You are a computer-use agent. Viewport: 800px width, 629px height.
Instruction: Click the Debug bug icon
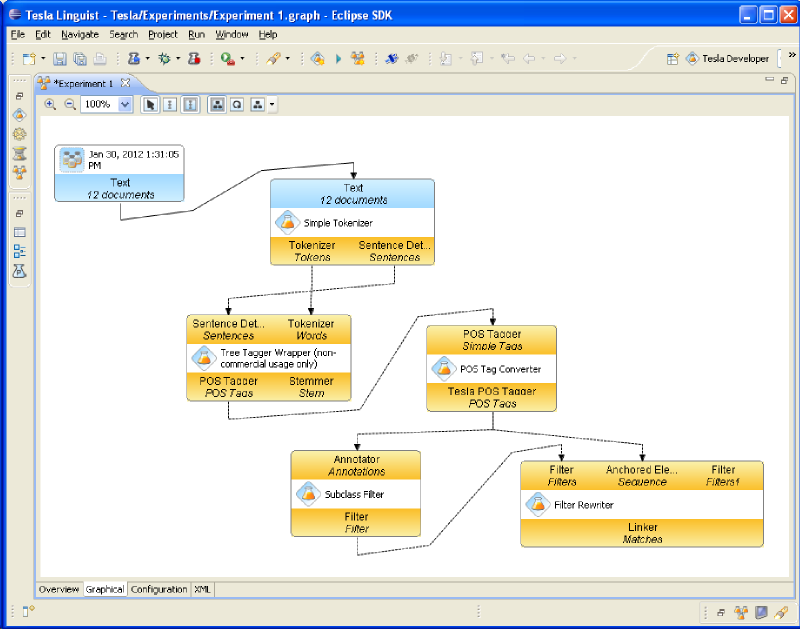(x=164, y=59)
